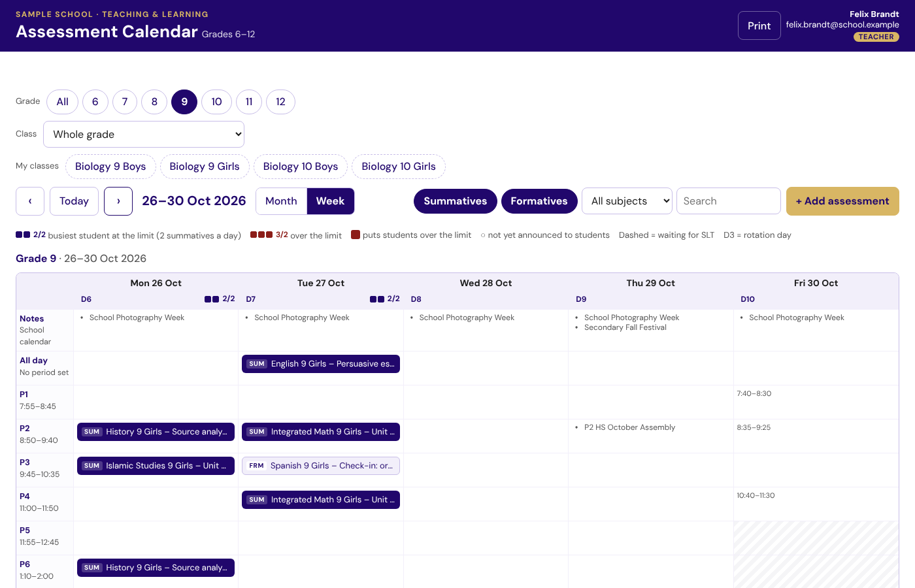Choose the Biology 10 Girls class chip
Viewport: 915px width, 588px height.
coord(399,167)
